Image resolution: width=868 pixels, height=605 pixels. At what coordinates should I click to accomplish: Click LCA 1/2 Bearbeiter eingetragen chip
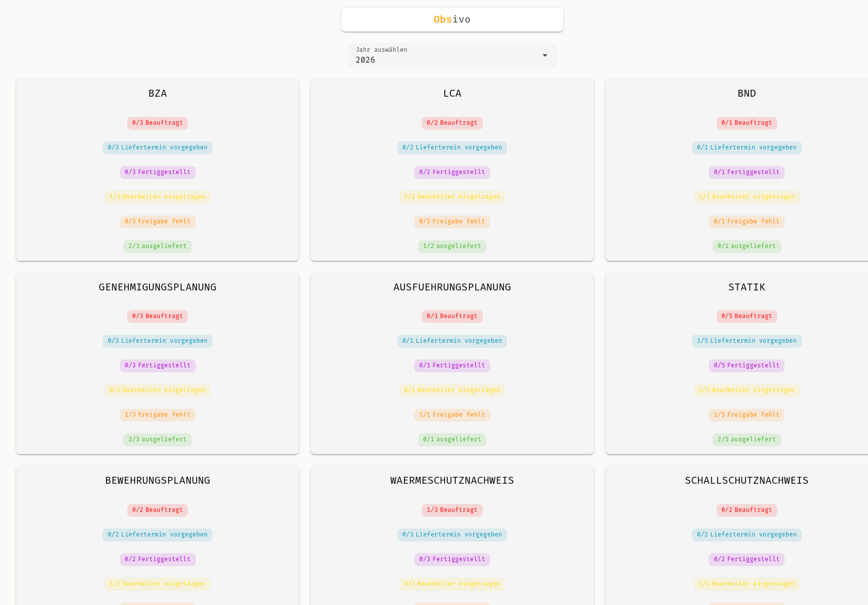tap(452, 197)
